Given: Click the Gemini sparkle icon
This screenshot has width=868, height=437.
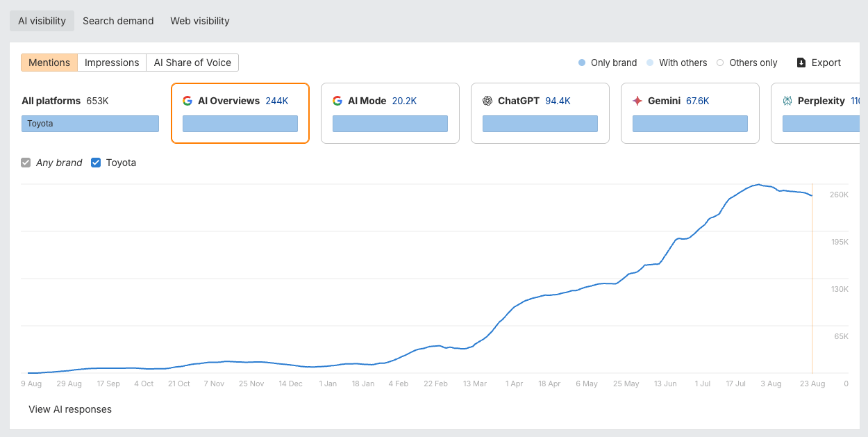Looking at the screenshot, I should 638,101.
